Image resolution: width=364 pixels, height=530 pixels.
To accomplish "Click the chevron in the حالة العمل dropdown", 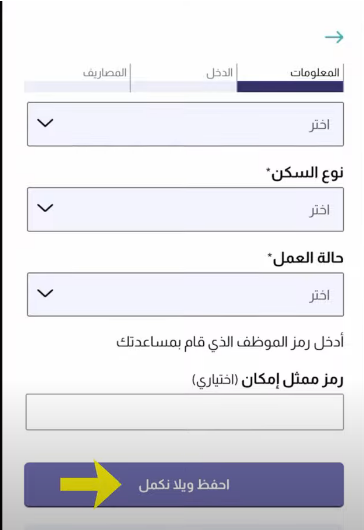I will click(x=45, y=293).
